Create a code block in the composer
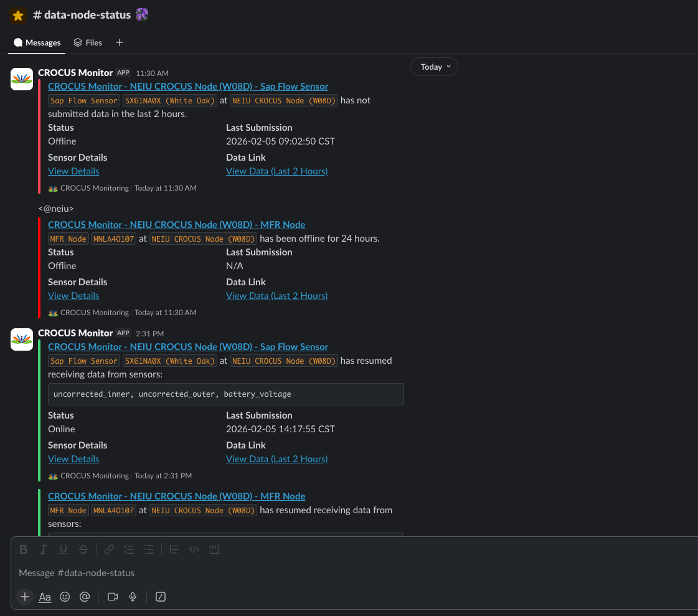 click(x=212, y=549)
